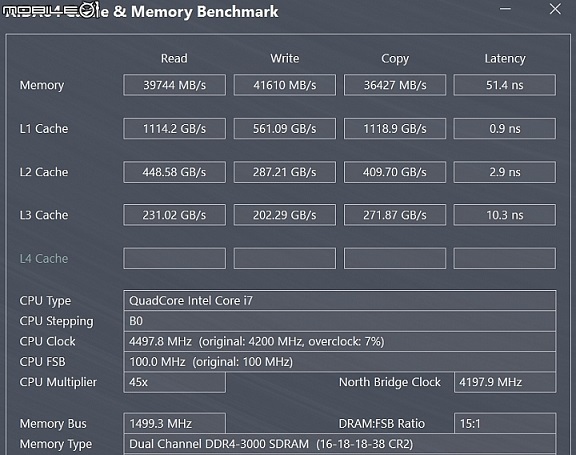Viewport: 576px width, 455px height.
Task: Click the CPU Type field QuadCore Intel Core i7
Action: [340, 300]
